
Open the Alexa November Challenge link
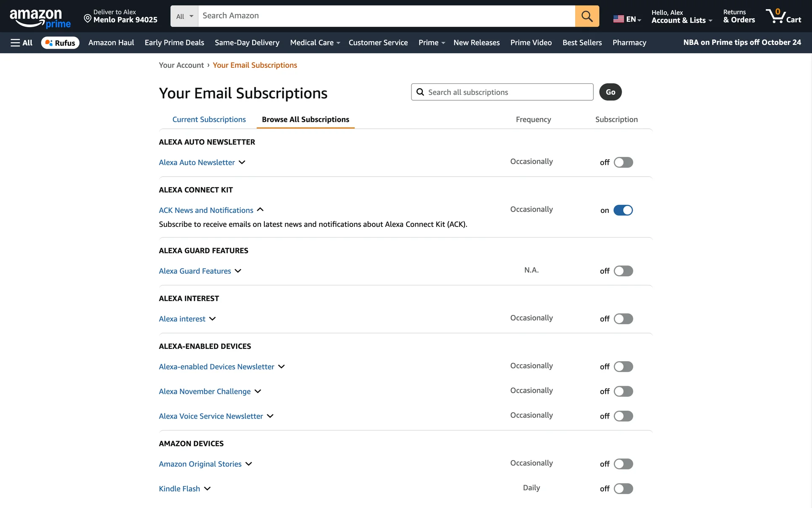[x=205, y=392]
